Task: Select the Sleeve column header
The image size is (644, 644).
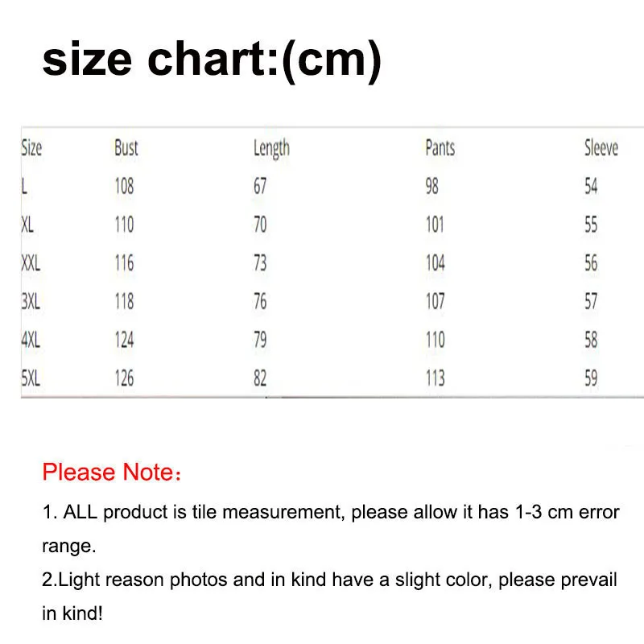Action: click(x=601, y=148)
